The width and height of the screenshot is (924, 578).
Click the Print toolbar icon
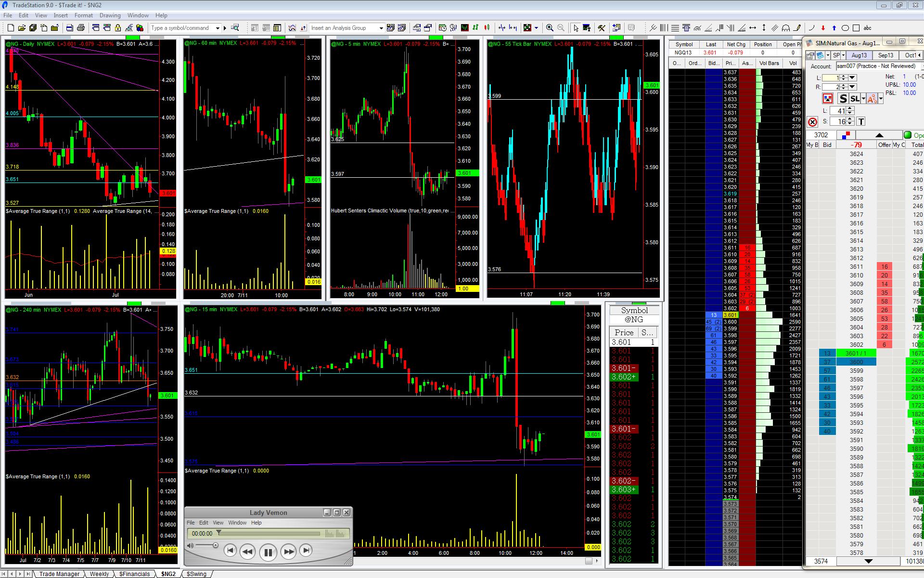81,28
